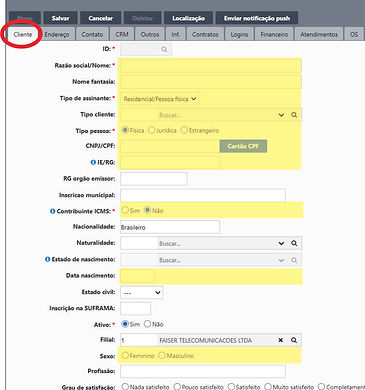Click info icon next to IE/RG

pyautogui.click(x=93, y=162)
